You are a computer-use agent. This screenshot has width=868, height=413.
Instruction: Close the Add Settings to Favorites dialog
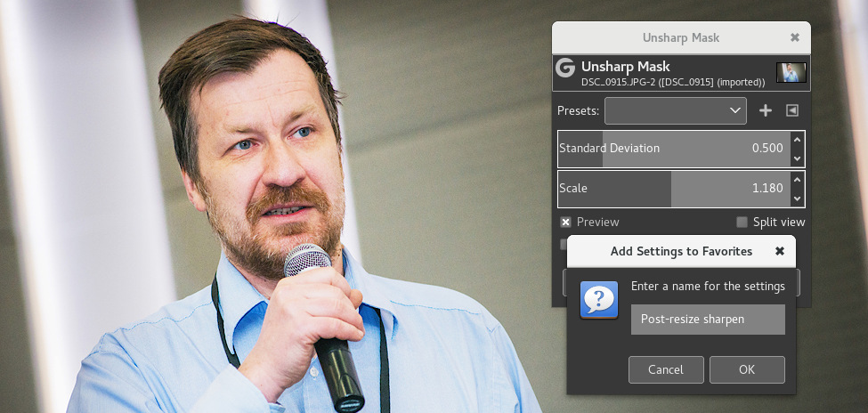pos(780,251)
